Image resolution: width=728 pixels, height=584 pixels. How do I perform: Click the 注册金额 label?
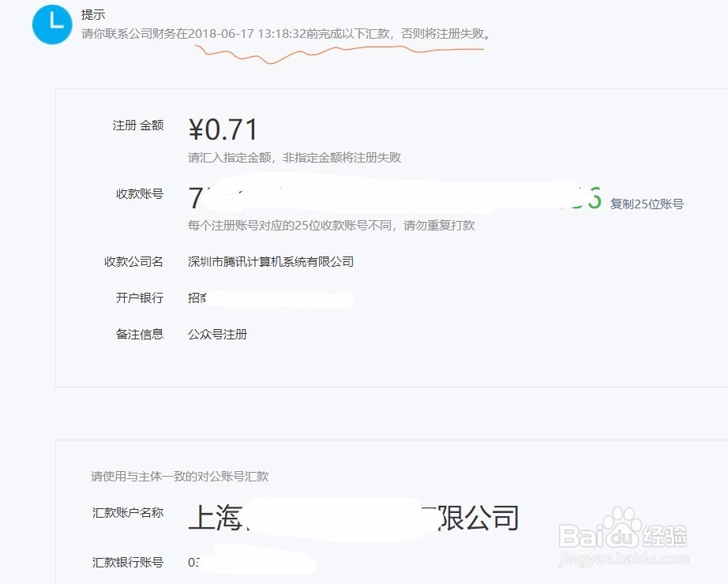(x=138, y=125)
